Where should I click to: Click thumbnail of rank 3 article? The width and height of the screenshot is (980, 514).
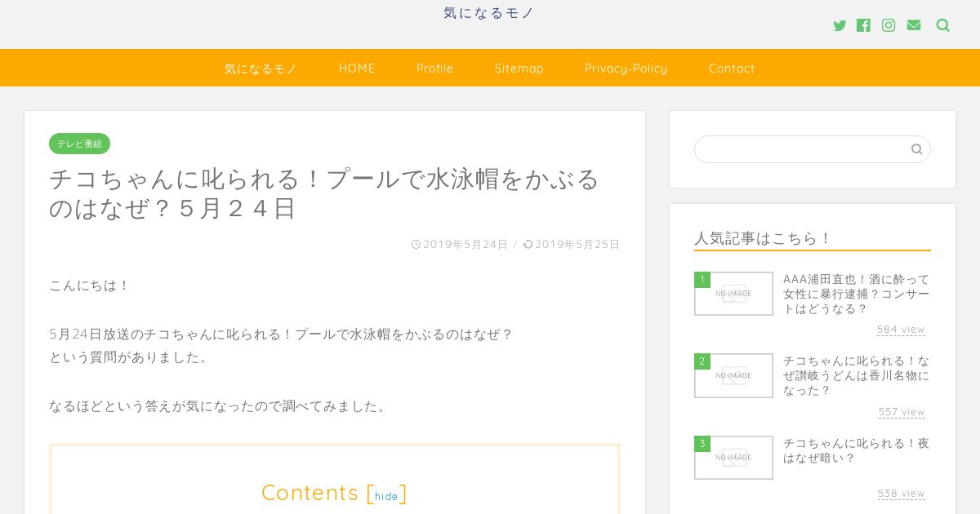(x=733, y=458)
